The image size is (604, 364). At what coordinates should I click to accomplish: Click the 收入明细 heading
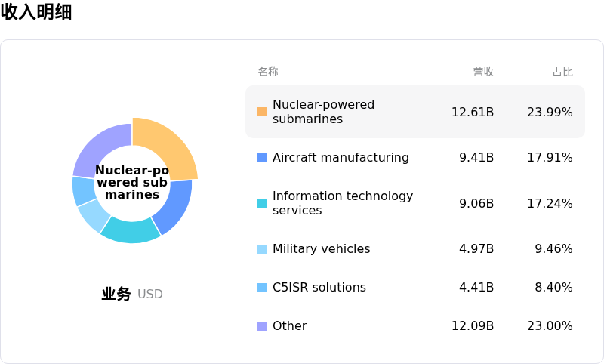36,11
